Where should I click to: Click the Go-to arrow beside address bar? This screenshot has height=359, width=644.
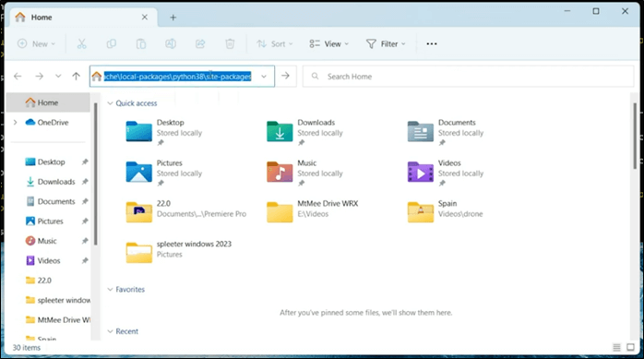point(285,76)
